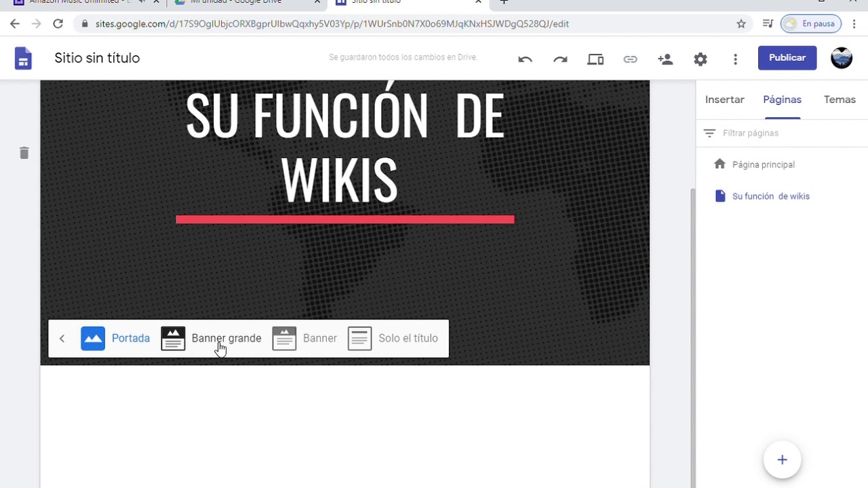Bookmark this page with star icon
The height and width of the screenshot is (488, 868).
pyautogui.click(x=741, y=24)
